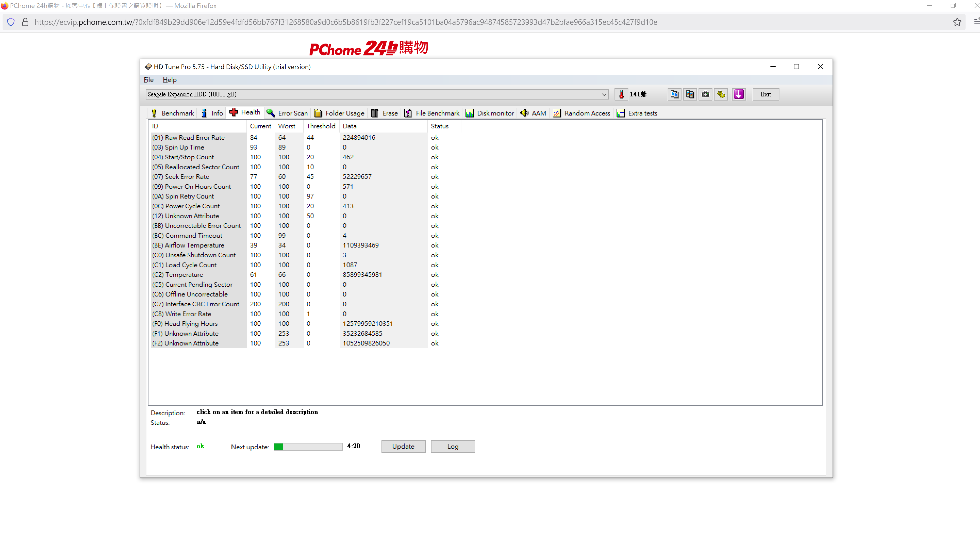Select the (07) Seek Error Rate row
Image resolution: width=980 pixels, height=535 pixels.
coord(306,177)
